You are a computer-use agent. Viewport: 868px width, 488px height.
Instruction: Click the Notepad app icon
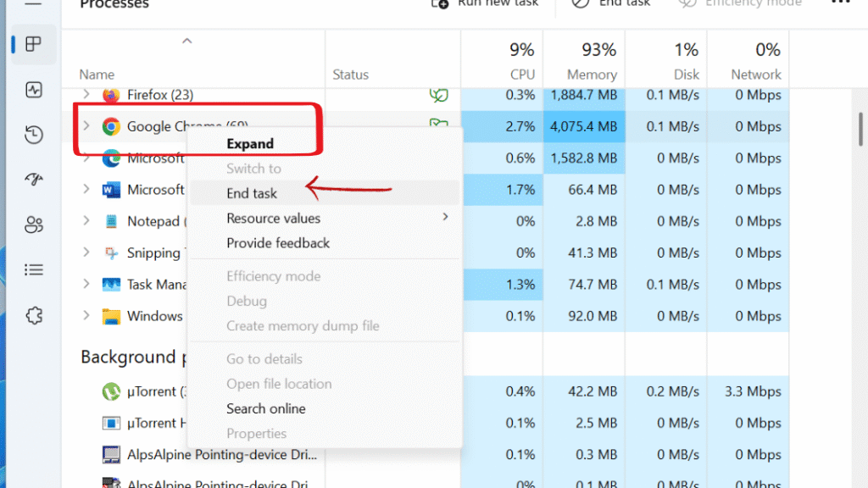click(111, 221)
